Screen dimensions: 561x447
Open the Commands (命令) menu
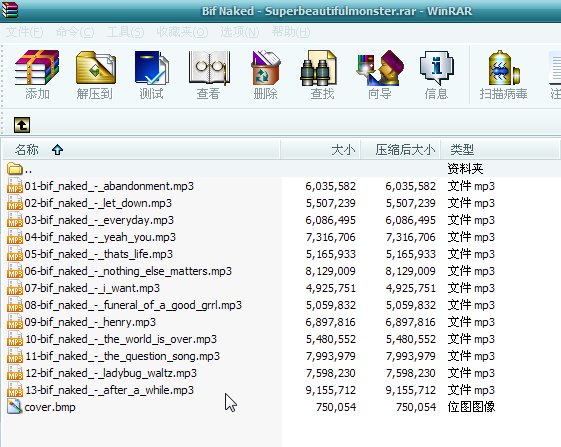pyautogui.click(x=75, y=32)
